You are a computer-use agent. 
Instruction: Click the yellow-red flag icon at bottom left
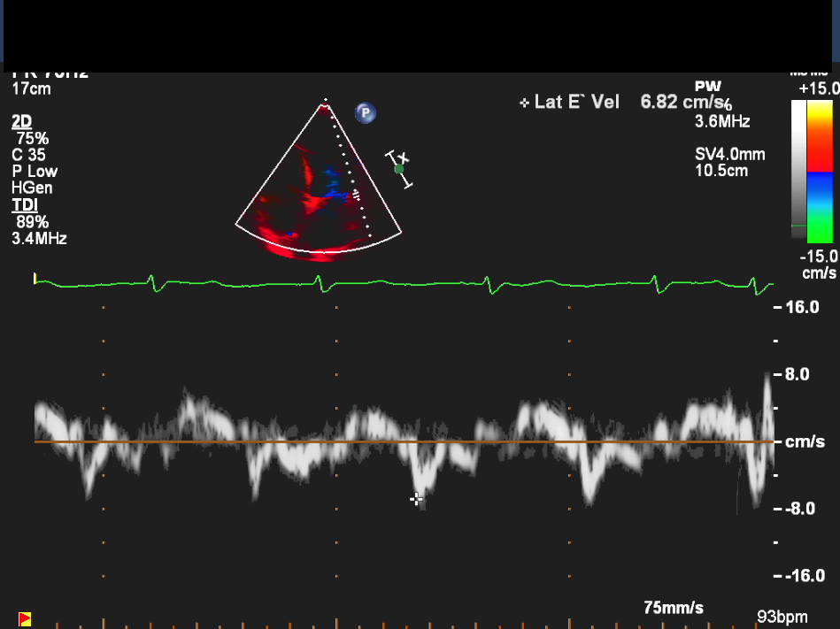25,618
